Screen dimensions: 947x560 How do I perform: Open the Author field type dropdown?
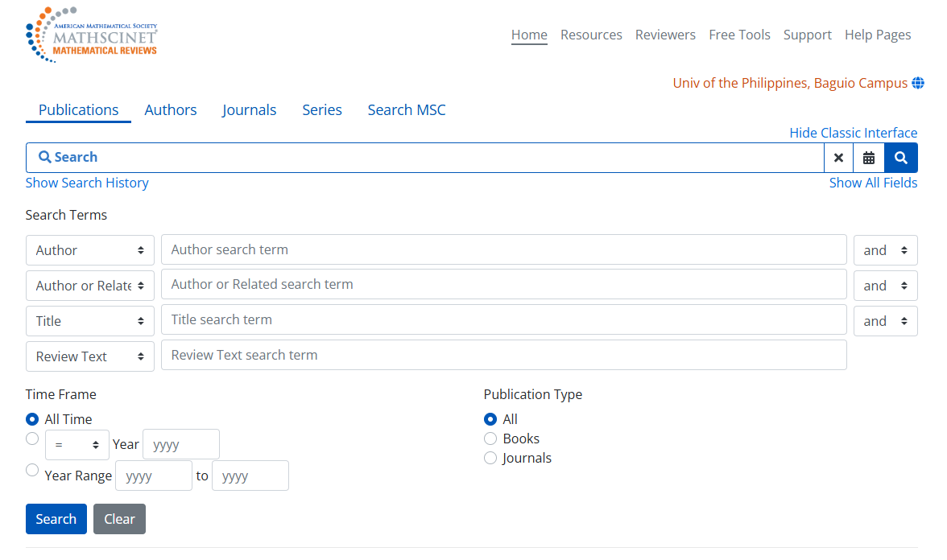pyautogui.click(x=90, y=250)
